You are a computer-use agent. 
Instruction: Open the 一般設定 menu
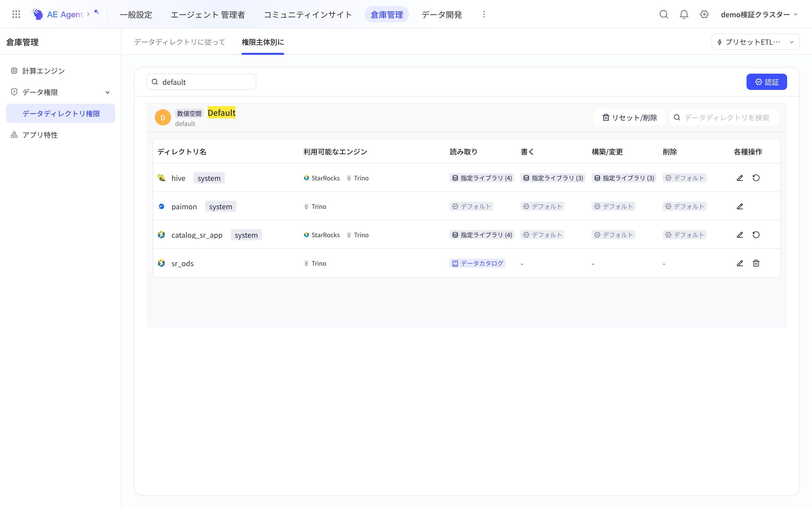[136, 14]
